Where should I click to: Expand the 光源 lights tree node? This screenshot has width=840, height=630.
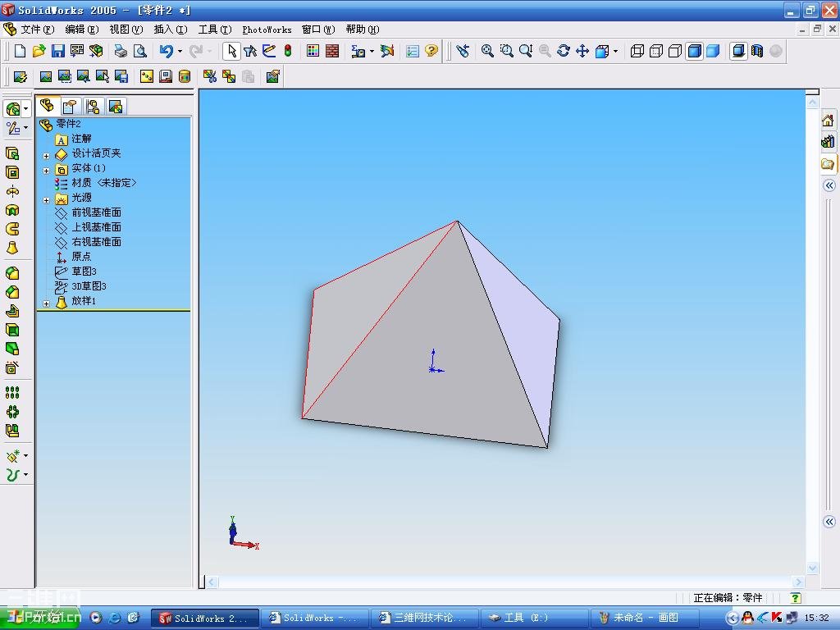pos(46,200)
